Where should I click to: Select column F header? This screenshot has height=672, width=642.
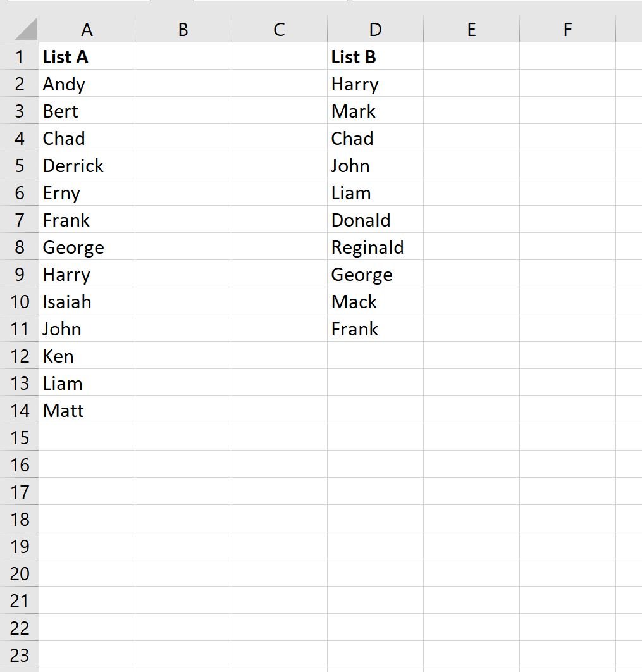pos(567,29)
